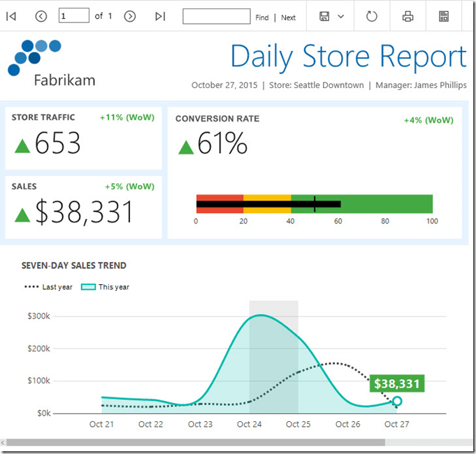The height and width of the screenshot is (454, 476).
Task: Click the next page arrow
Action: (129, 16)
